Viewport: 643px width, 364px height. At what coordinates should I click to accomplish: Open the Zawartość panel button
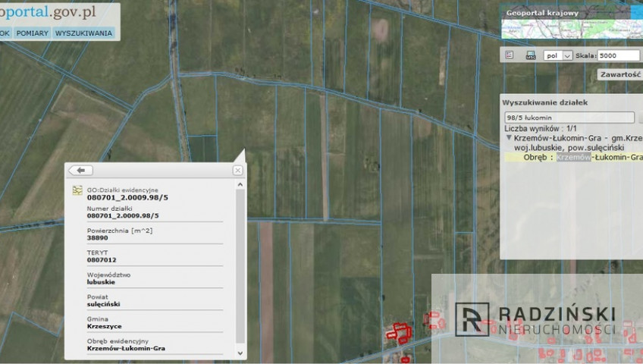click(x=620, y=74)
